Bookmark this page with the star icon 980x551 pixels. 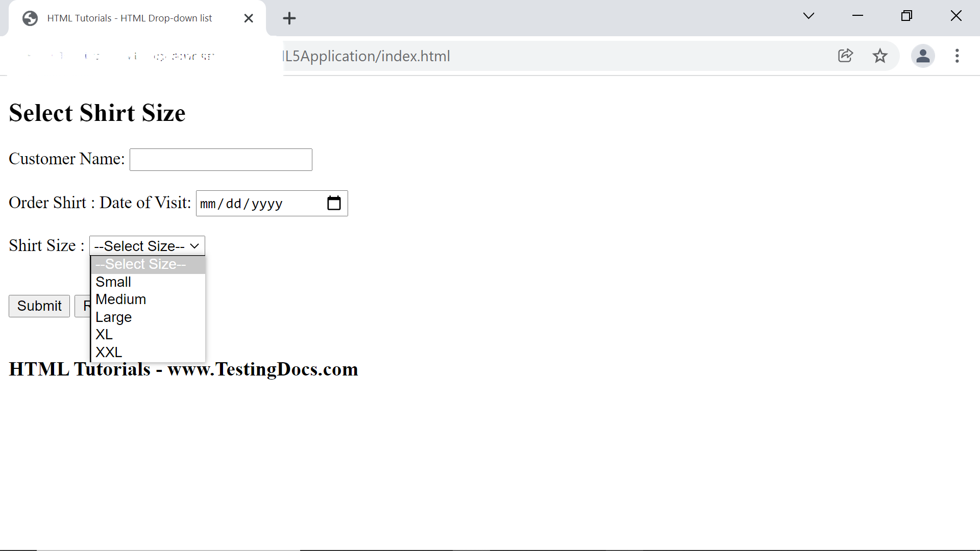click(880, 56)
